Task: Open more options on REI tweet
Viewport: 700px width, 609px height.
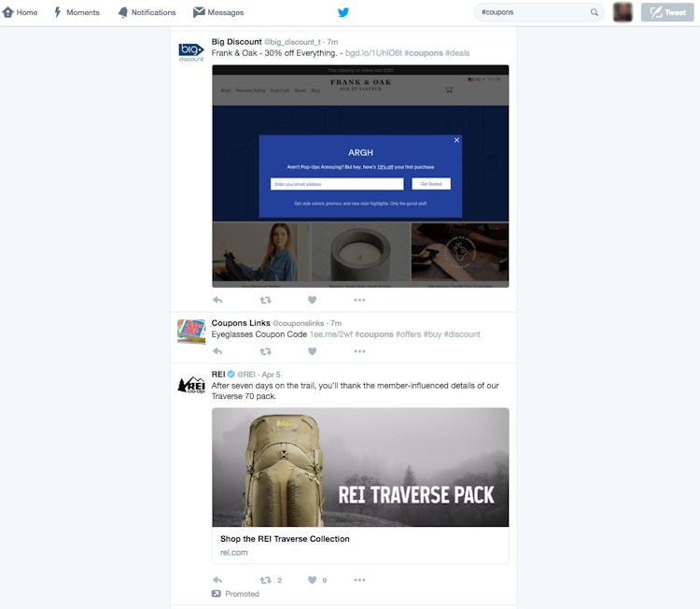Action: click(359, 580)
